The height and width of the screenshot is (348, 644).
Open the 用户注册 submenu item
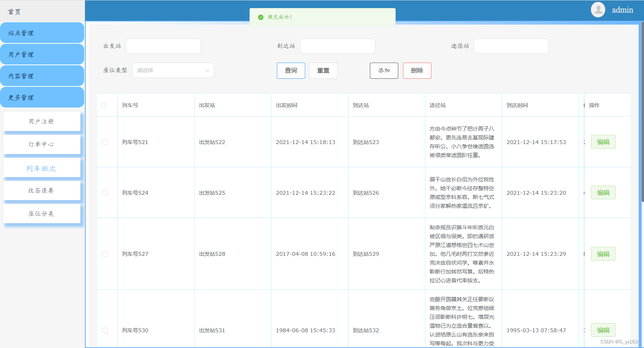click(x=42, y=121)
